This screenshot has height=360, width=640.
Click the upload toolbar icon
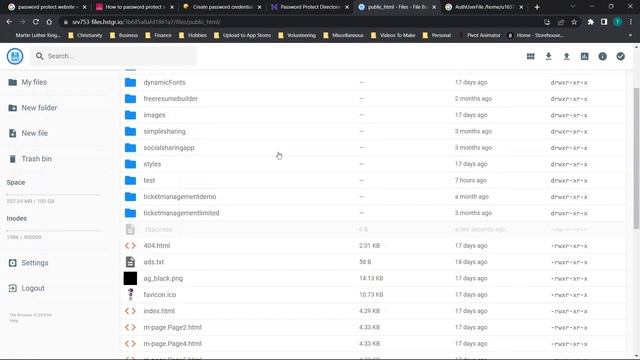coord(566,56)
